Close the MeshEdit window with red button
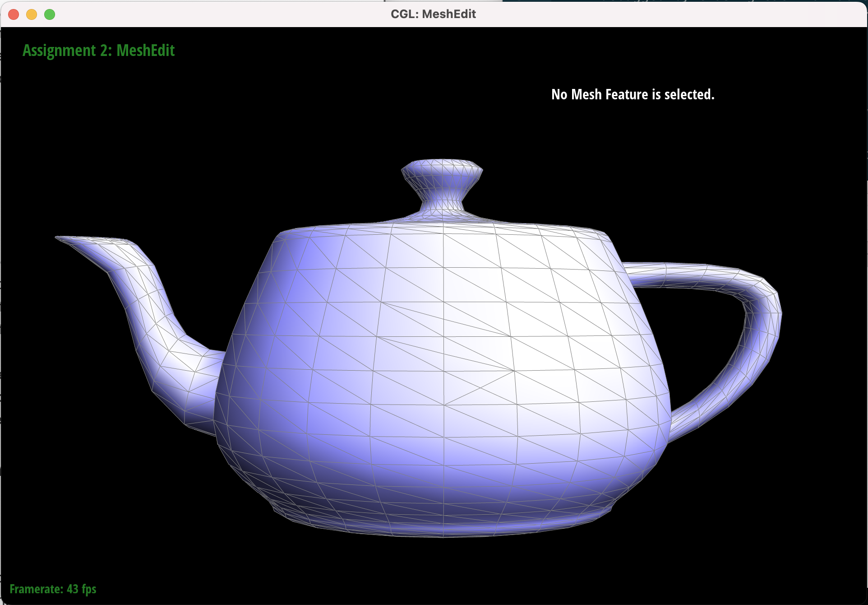868x605 pixels. (14, 14)
